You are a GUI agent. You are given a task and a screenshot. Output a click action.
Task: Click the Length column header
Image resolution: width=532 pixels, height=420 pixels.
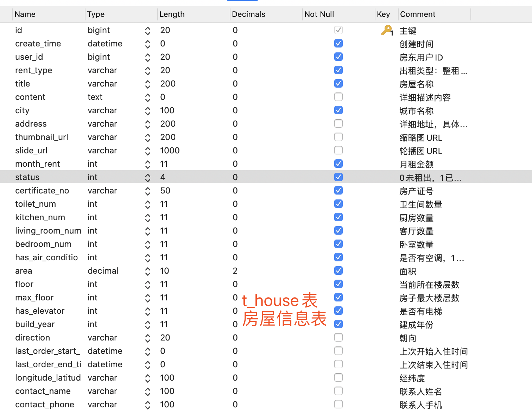pyautogui.click(x=194, y=14)
